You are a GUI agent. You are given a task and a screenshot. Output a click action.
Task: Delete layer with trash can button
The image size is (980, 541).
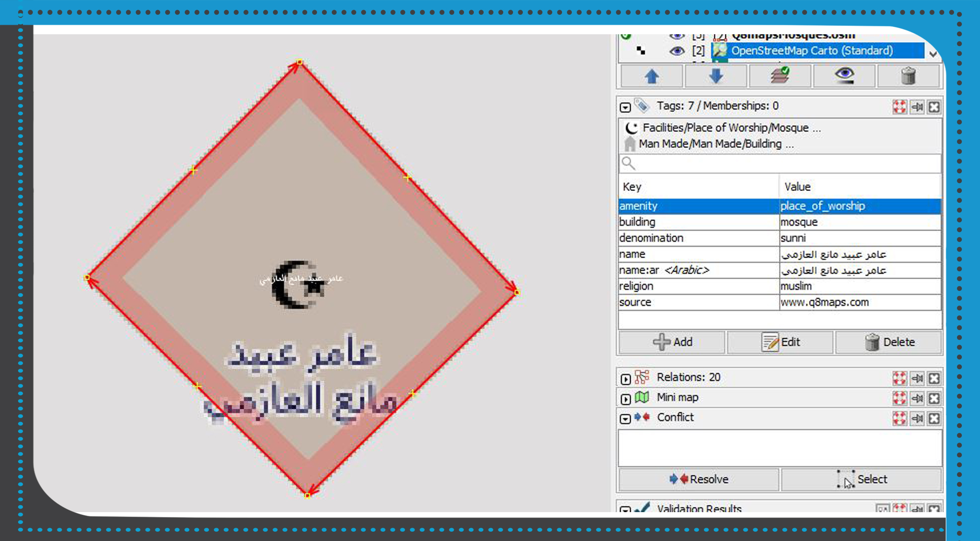(908, 76)
